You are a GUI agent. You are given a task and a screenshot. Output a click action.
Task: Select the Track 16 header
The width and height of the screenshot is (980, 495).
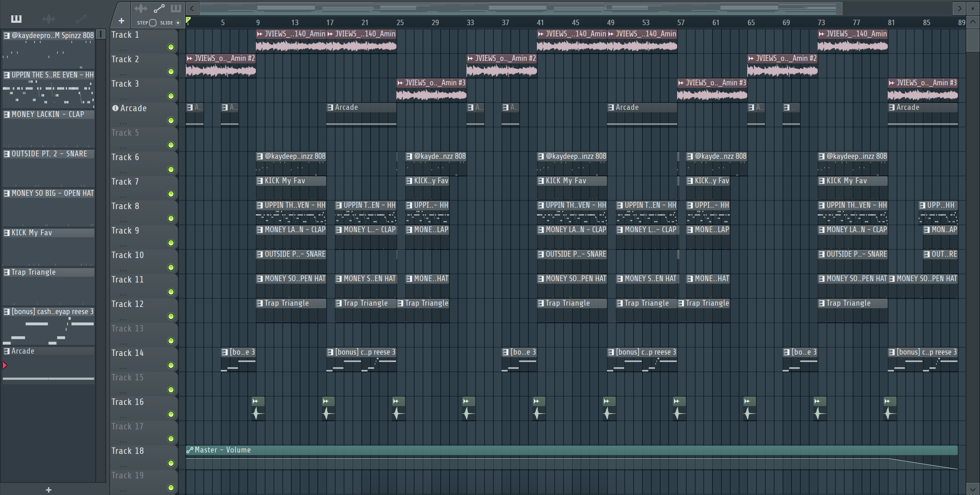[x=144, y=408]
